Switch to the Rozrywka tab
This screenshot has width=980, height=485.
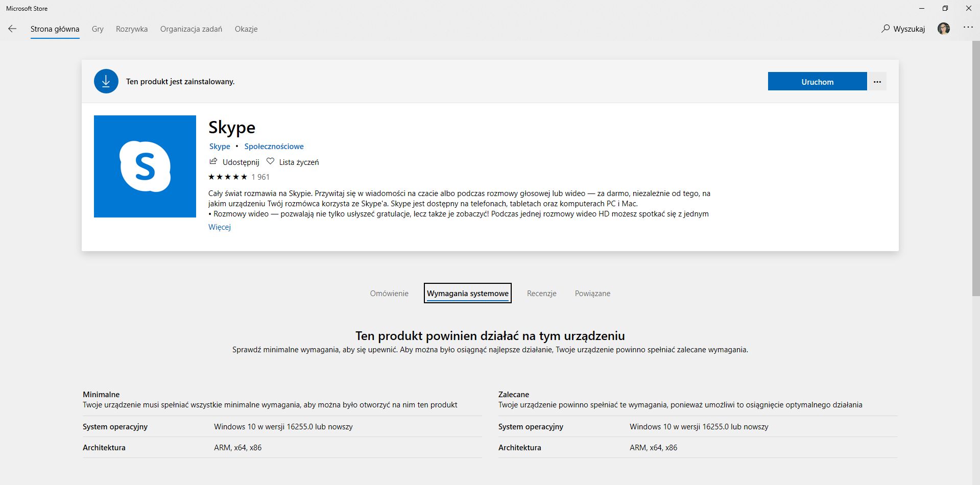point(132,29)
